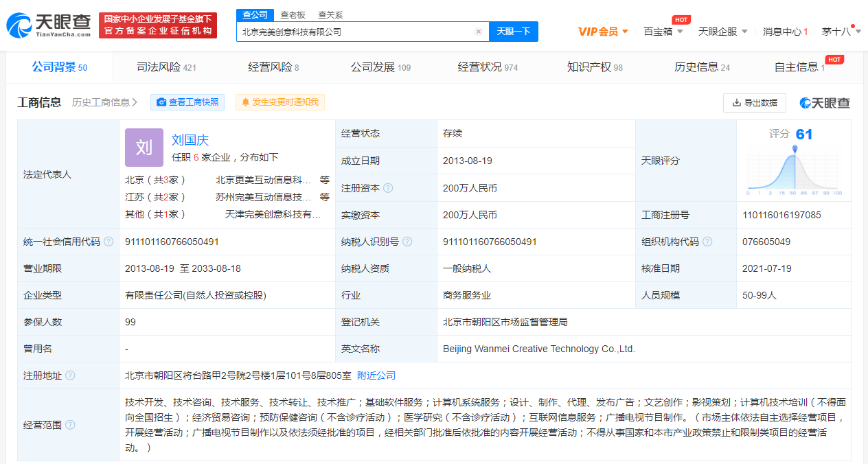Expand the 百宝箱 menu
868x464 pixels.
[663, 32]
